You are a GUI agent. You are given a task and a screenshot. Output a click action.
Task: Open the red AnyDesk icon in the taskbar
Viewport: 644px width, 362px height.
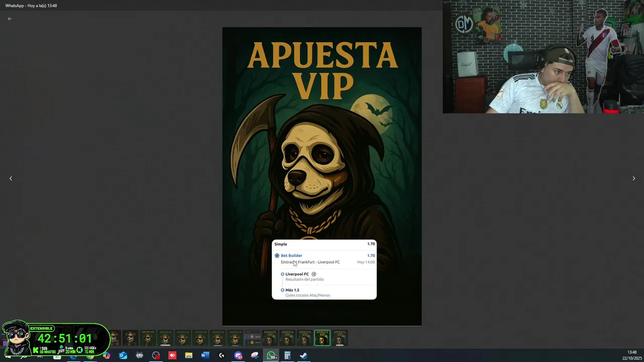[x=172, y=355]
